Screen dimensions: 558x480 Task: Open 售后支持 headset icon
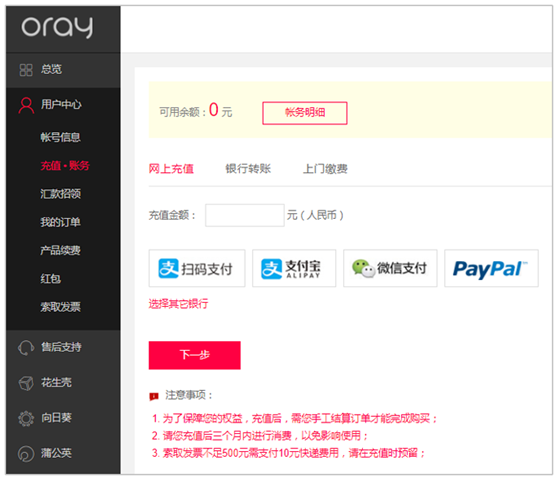(26, 348)
